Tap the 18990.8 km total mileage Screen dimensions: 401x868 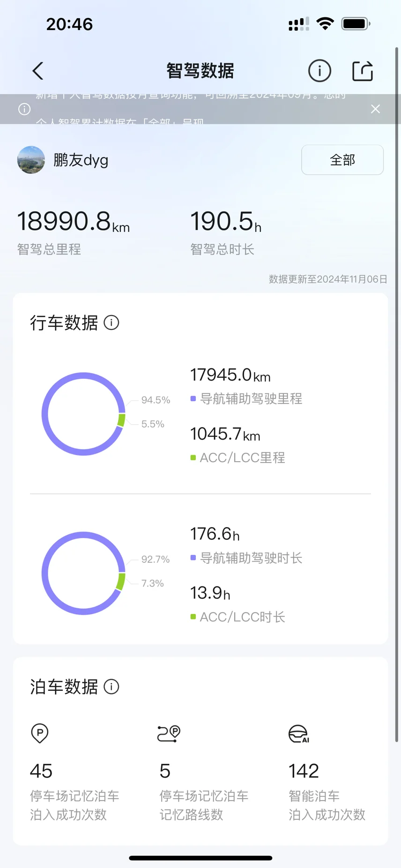(x=73, y=221)
